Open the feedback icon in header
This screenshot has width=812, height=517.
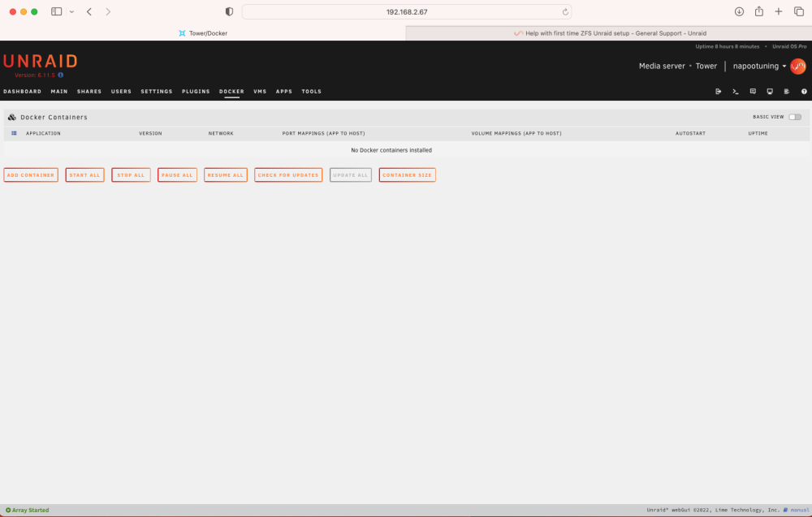(753, 92)
